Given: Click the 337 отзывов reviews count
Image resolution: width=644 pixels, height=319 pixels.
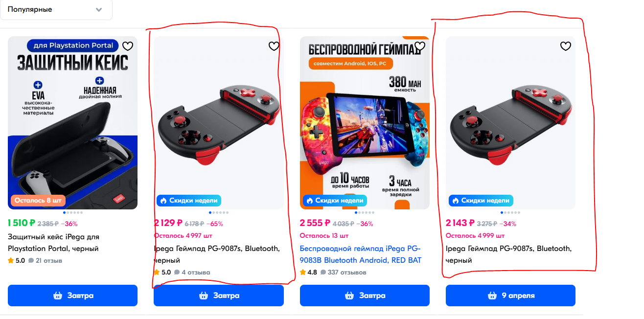Looking at the screenshot, I should point(347,273).
